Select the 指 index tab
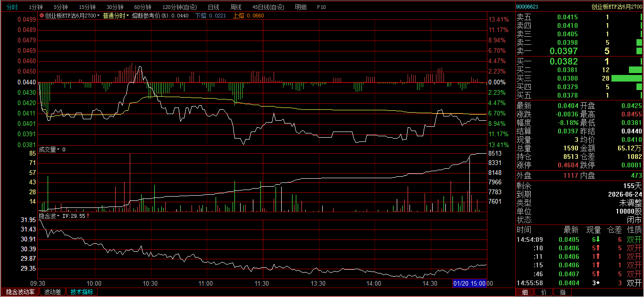 (x=562, y=292)
